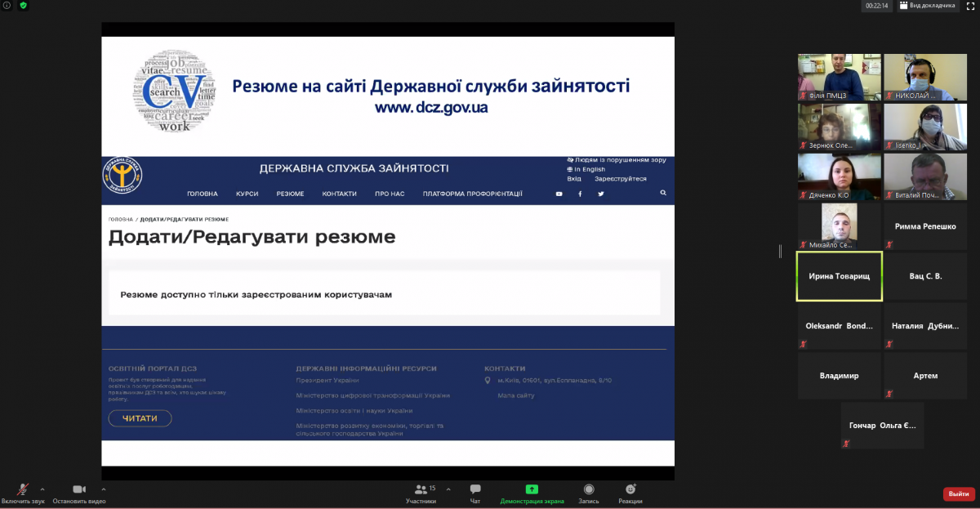
Task: Select Ирина Товарищ participant tile
Action: pos(839,277)
